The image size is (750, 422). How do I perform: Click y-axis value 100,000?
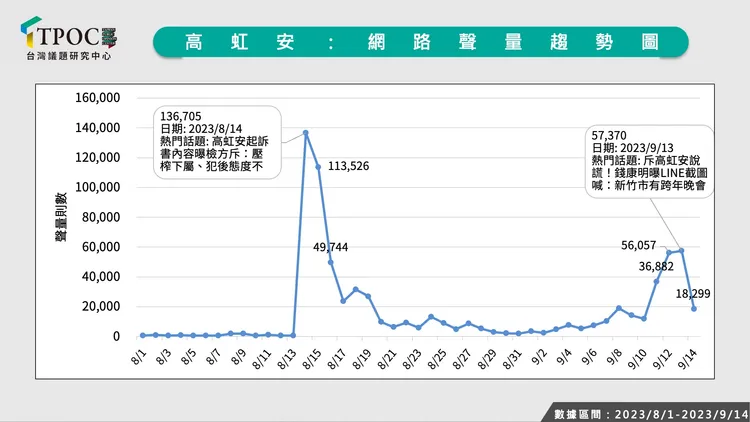[98, 187]
